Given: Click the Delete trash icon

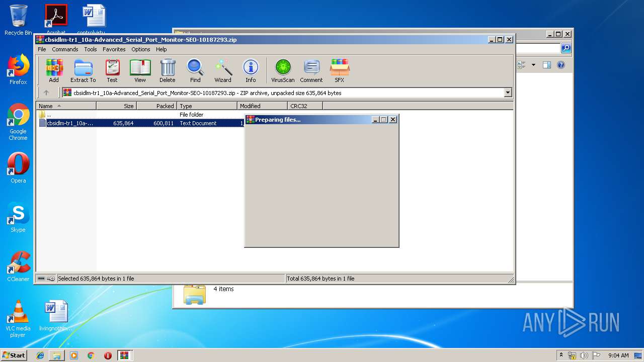Looking at the screenshot, I should click(x=168, y=70).
